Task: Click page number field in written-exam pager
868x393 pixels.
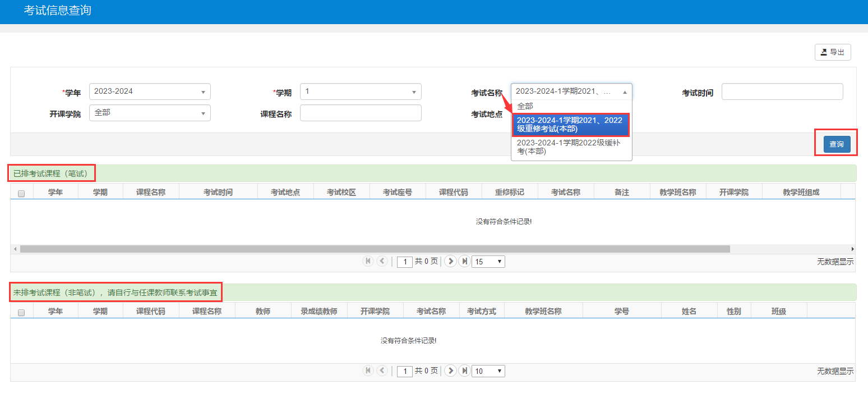Action: click(x=405, y=262)
